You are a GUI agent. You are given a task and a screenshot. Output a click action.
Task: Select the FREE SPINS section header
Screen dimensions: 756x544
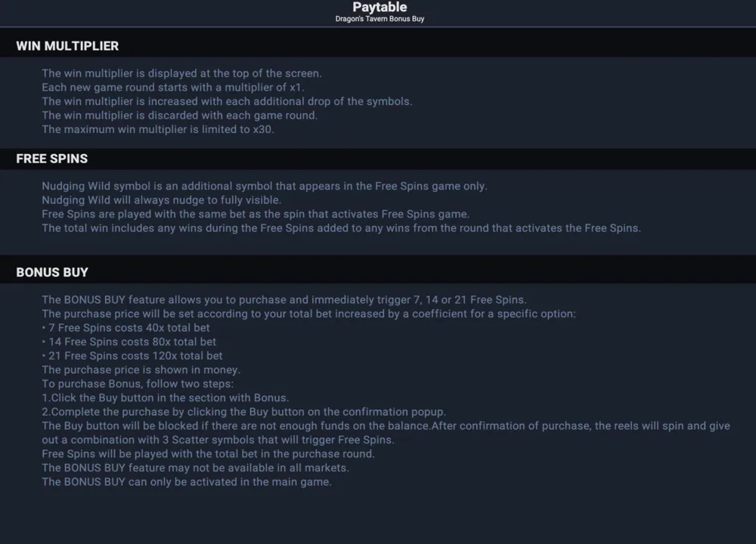(51, 159)
